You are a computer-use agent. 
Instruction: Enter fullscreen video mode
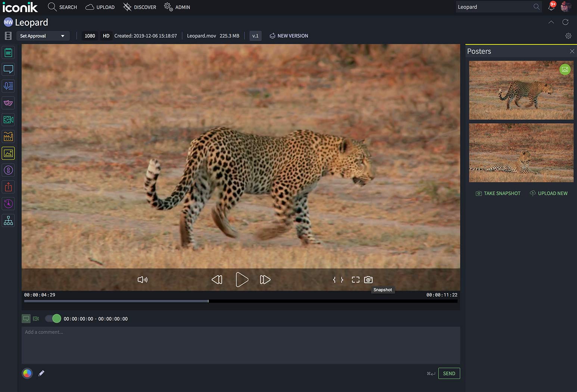tap(355, 280)
